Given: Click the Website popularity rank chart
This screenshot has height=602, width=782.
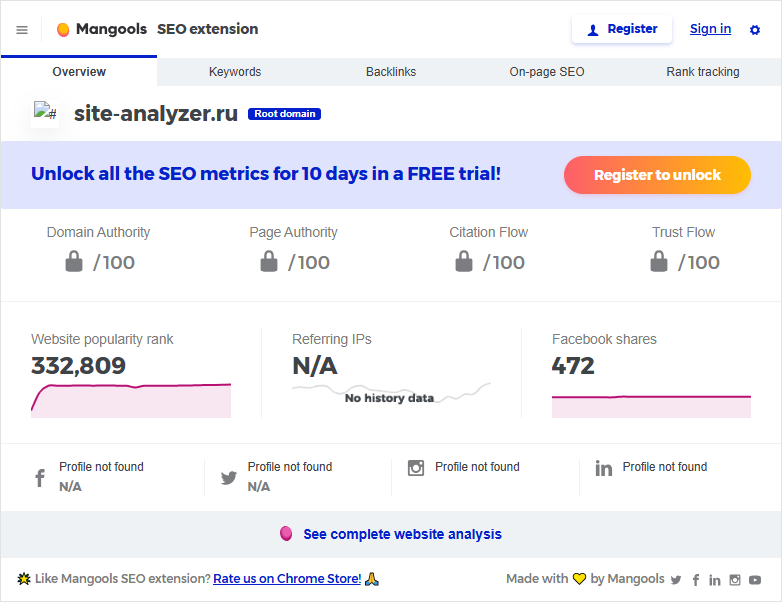Looking at the screenshot, I should (x=131, y=401).
